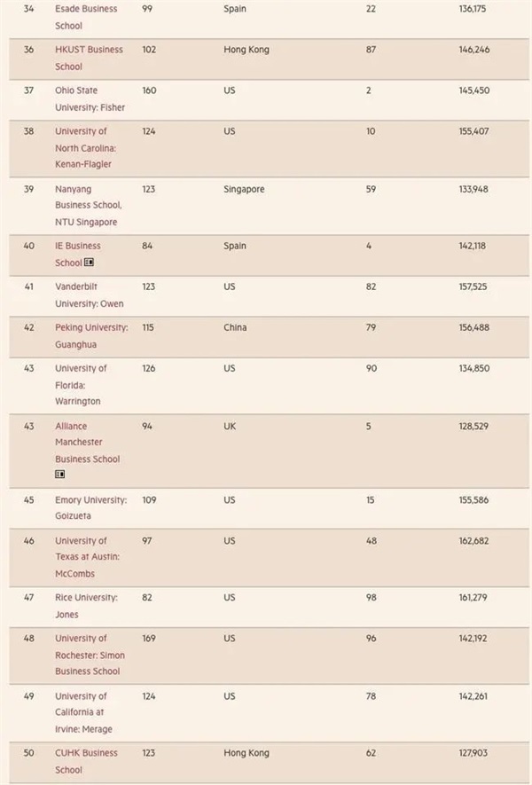The image size is (532, 785).
Task: Open University of Texas at Austin: McCombs
Action: pos(89,556)
